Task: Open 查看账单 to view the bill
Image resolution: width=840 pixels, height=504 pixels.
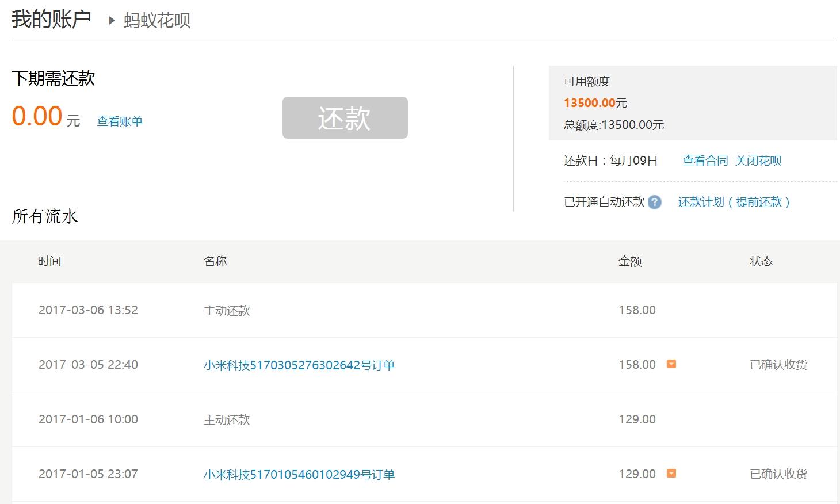Action: click(x=119, y=121)
